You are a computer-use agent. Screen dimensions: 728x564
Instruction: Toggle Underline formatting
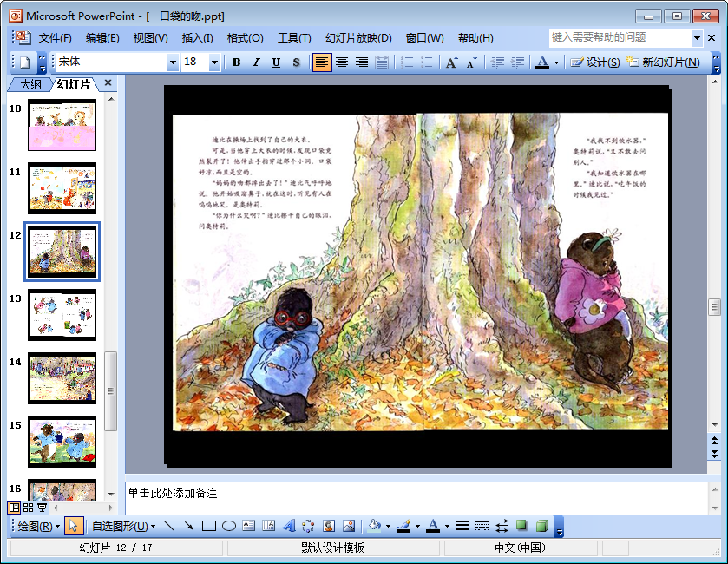click(276, 62)
